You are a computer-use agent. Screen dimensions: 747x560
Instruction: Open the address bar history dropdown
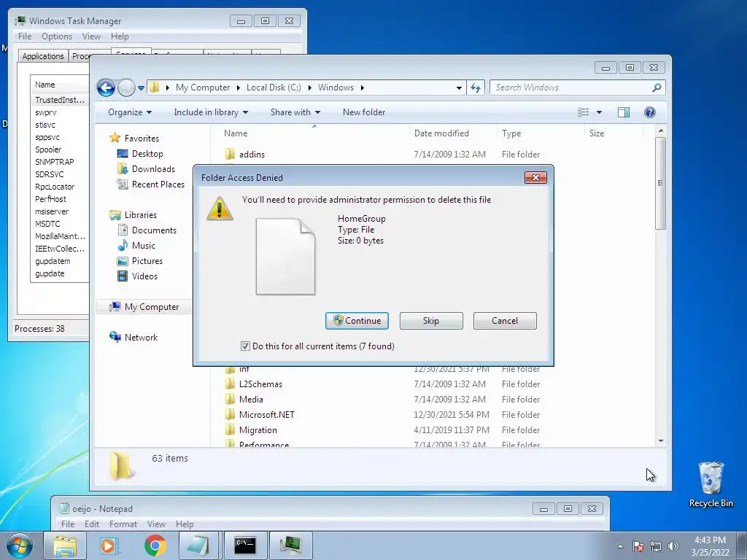459,87
